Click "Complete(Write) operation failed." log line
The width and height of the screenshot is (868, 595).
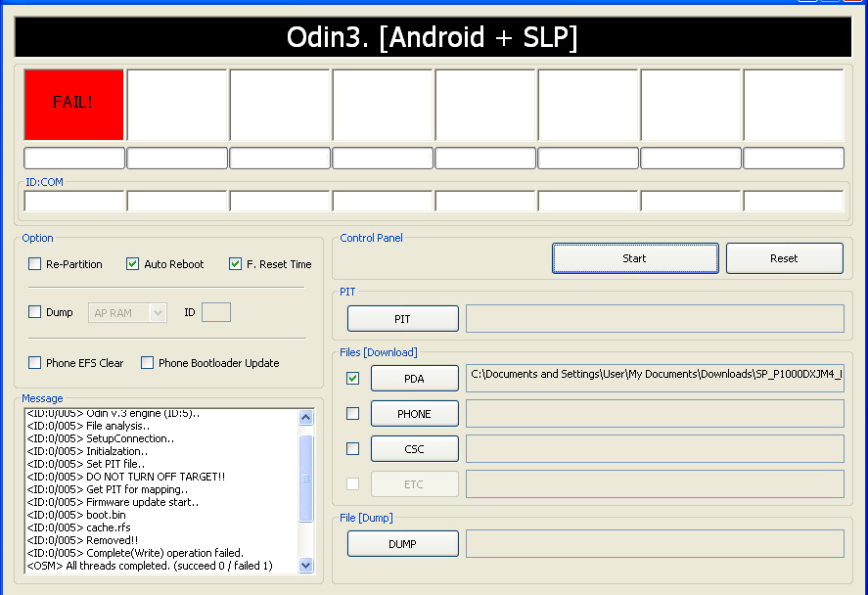135,553
